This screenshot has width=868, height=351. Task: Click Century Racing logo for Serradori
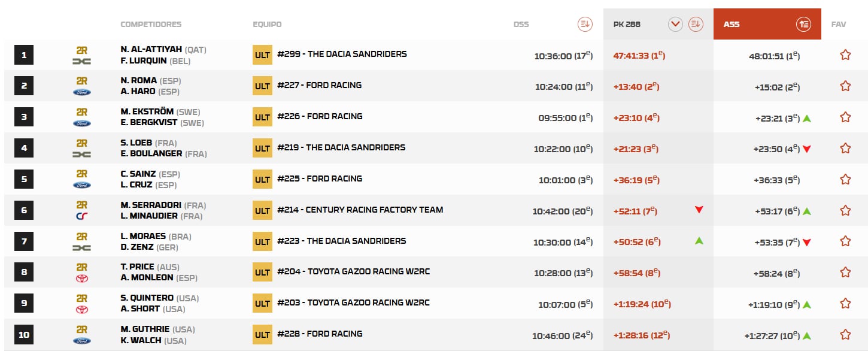(x=82, y=216)
